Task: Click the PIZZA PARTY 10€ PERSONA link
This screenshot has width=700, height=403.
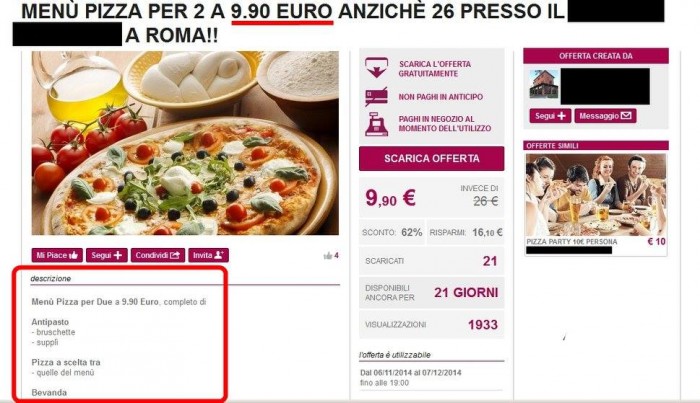Action: click(x=571, y=242)
